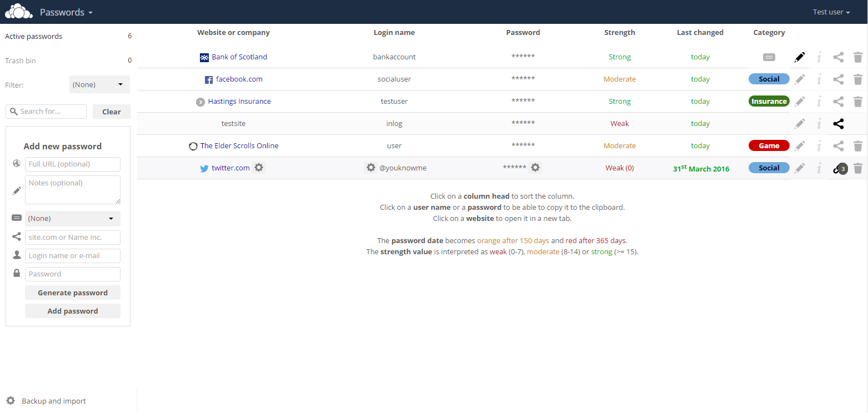
Task: Sort by Website or company column
Action: click(x=233, y=33)
